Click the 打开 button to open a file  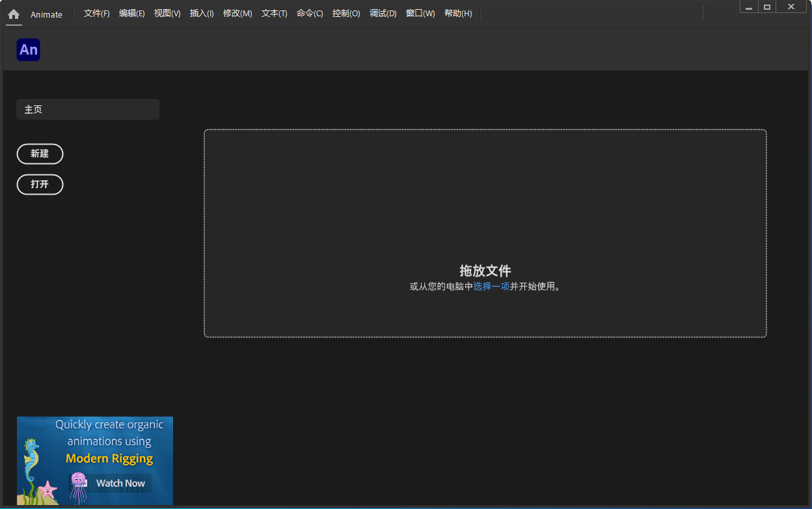[40, 184]
